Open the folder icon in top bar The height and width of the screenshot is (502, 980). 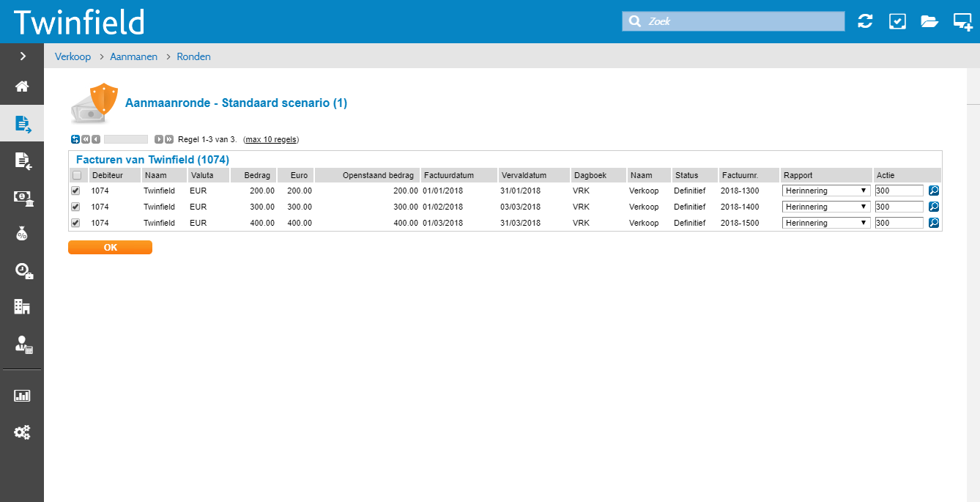click(x=929, y=21)
